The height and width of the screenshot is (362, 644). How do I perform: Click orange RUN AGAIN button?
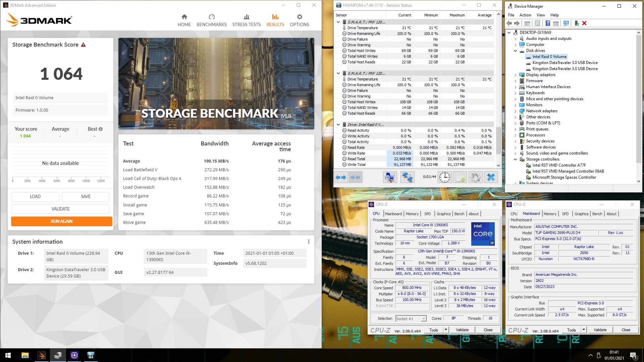(x=62, y=221)
